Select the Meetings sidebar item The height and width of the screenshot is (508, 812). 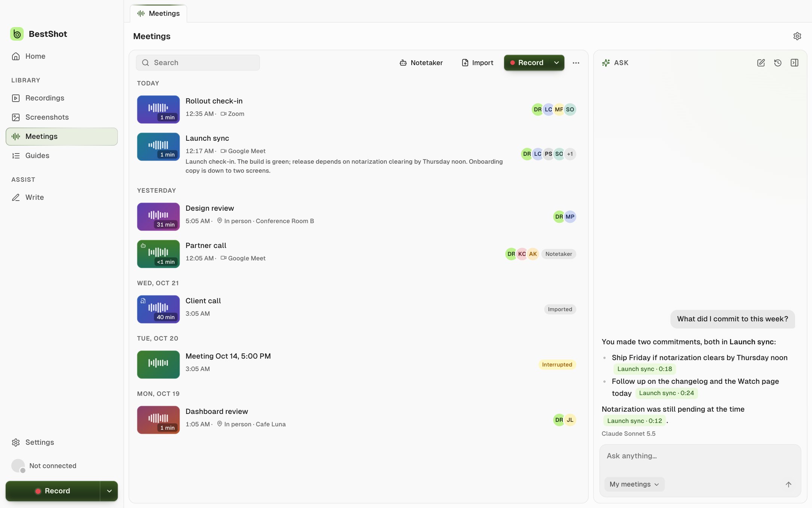click(62, 136)
